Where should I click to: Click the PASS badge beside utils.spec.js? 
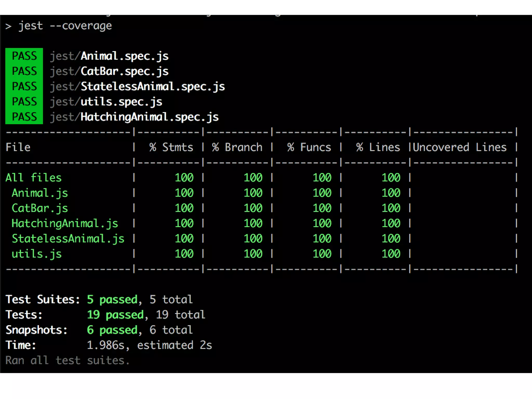click(x=24, y=102)
